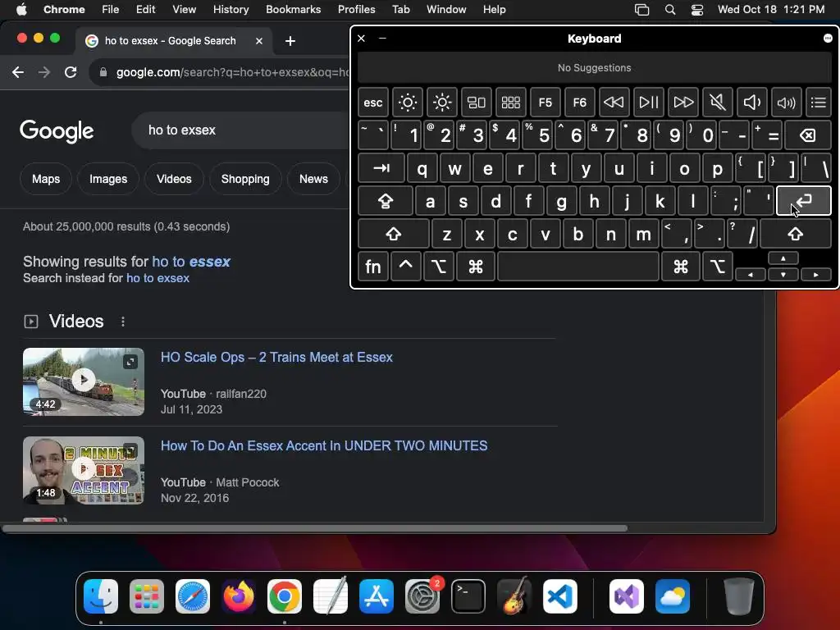
Task: Open 'How To Do An Essex Accent' video link
Action: click(324, 445)
